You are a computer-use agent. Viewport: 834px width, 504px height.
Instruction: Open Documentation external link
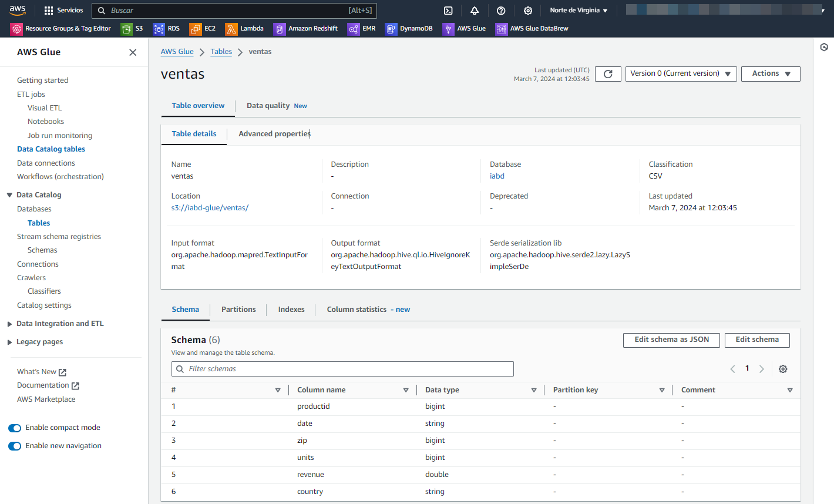(48, 385)
